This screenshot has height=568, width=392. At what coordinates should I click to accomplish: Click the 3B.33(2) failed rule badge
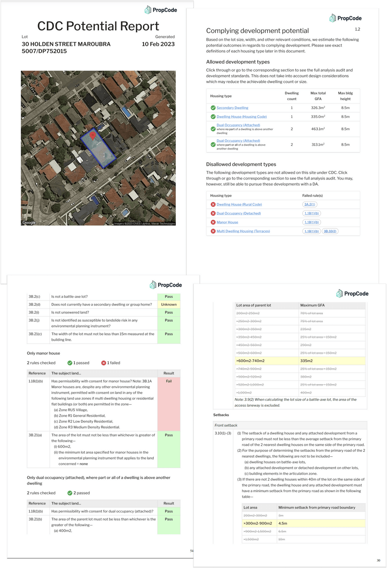coord(330,231)
